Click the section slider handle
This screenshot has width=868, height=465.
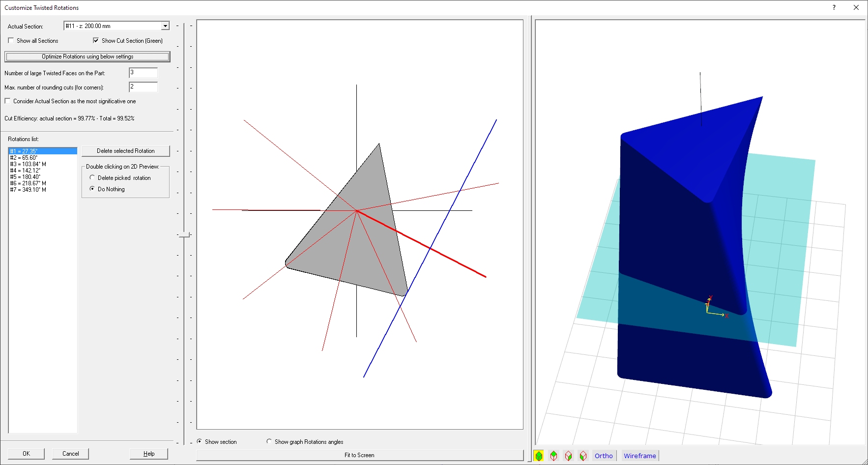[184, 235]
